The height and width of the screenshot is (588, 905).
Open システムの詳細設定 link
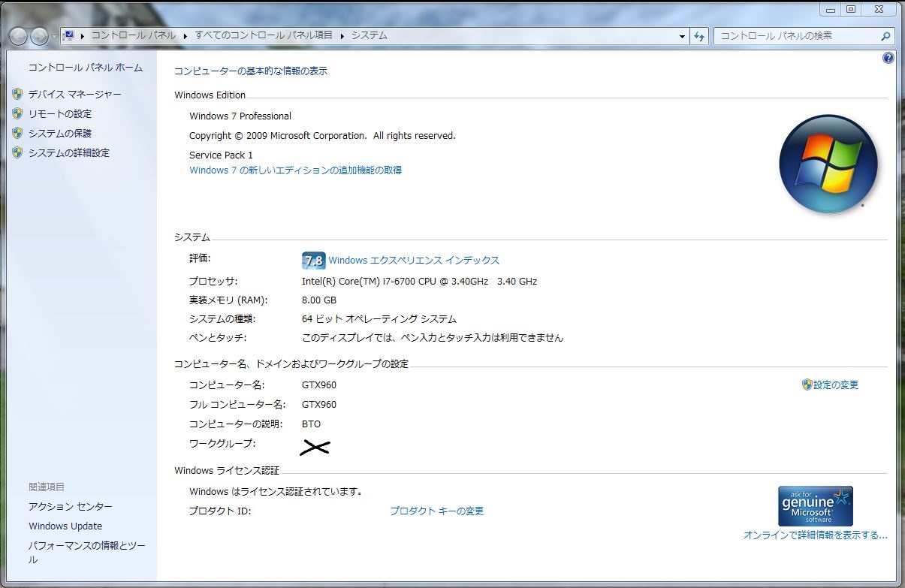point(69,152)
